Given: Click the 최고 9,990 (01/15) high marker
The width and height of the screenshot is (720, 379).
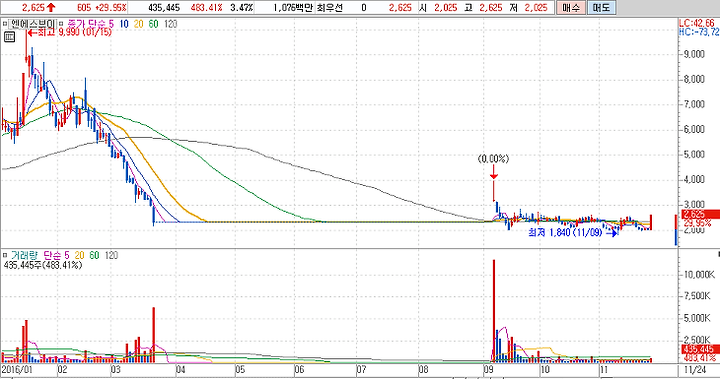Looking at the screenshot, I should tap(70, 32).
